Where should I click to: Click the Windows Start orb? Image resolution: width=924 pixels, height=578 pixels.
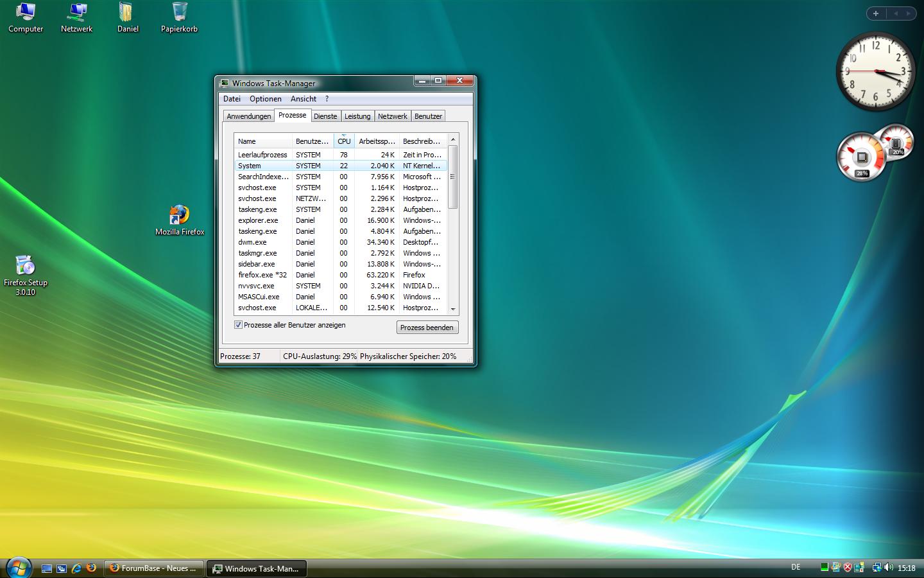click(x=18, y=568)
